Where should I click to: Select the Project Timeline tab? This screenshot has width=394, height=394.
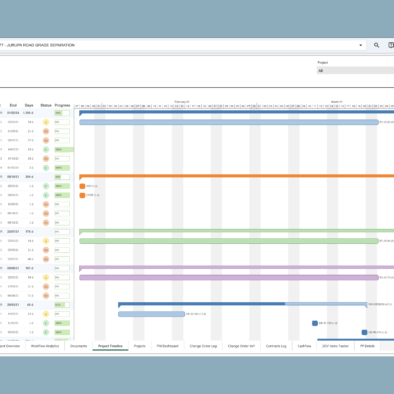coord(110,346)
